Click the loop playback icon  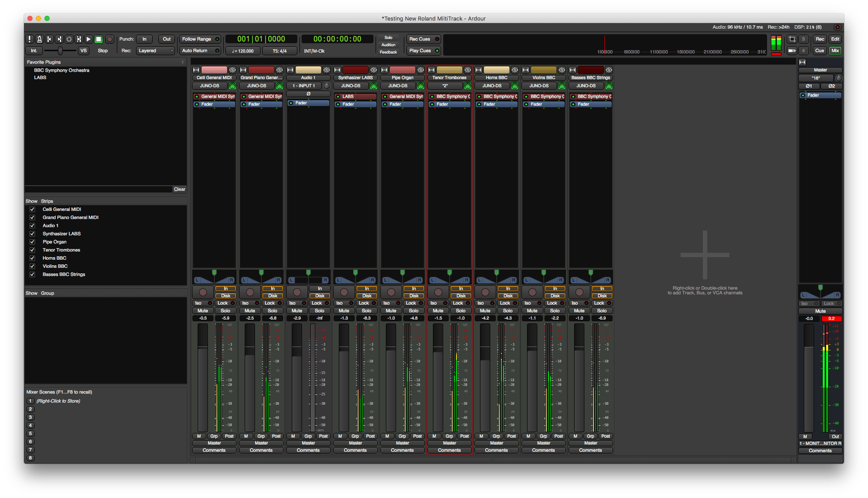coord(69,39)
